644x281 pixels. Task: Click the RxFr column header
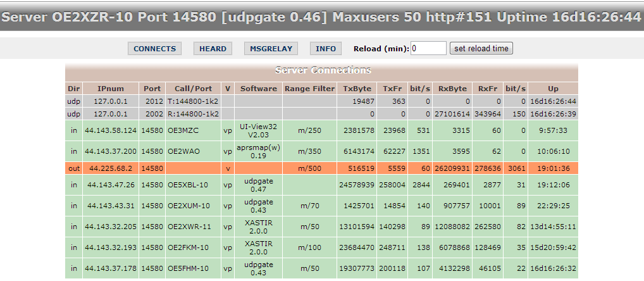(488, 89)
